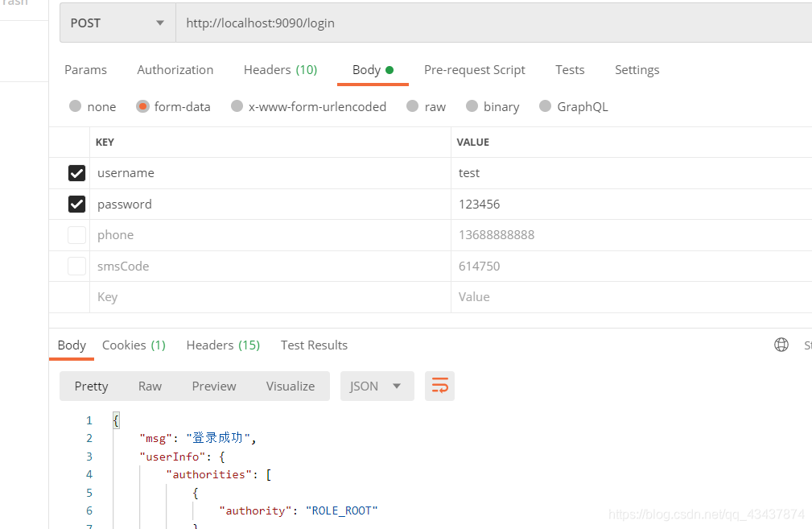Click the "登录成功" response value
Screen dimensions: 812x529
(x=218, y=438)
